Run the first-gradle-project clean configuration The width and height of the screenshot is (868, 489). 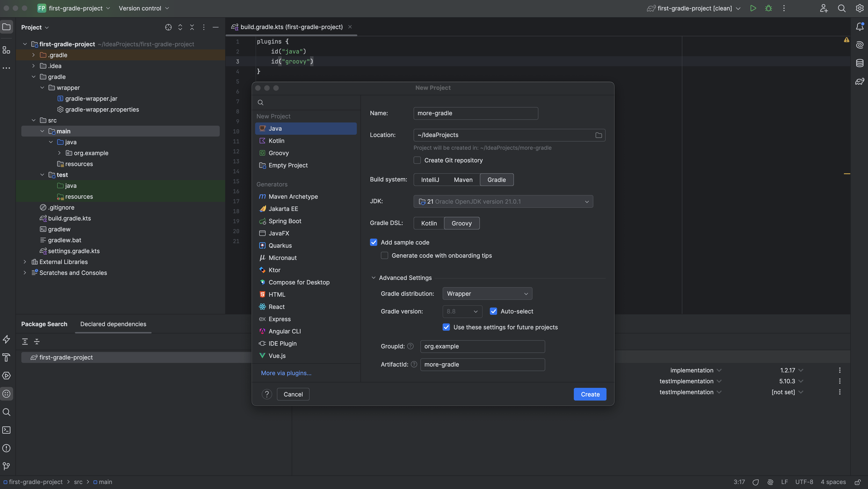pos(753,8)
